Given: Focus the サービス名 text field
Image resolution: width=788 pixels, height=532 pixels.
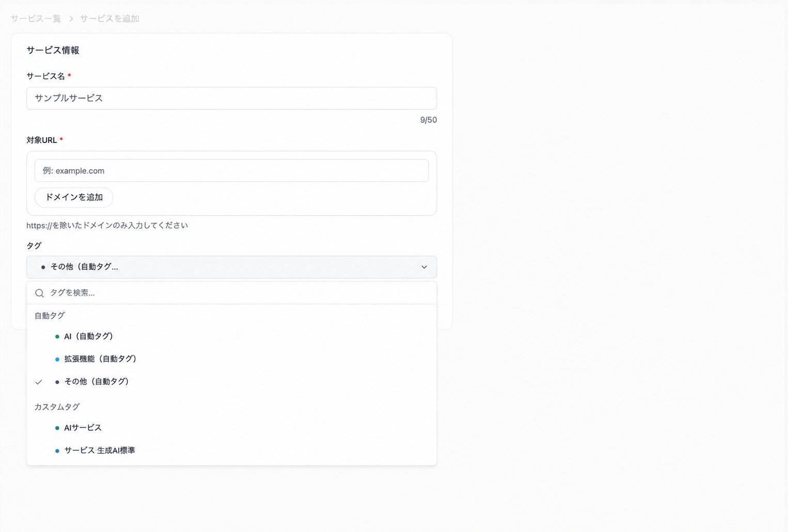Looking at the screenshot, I should coord(231,98).
